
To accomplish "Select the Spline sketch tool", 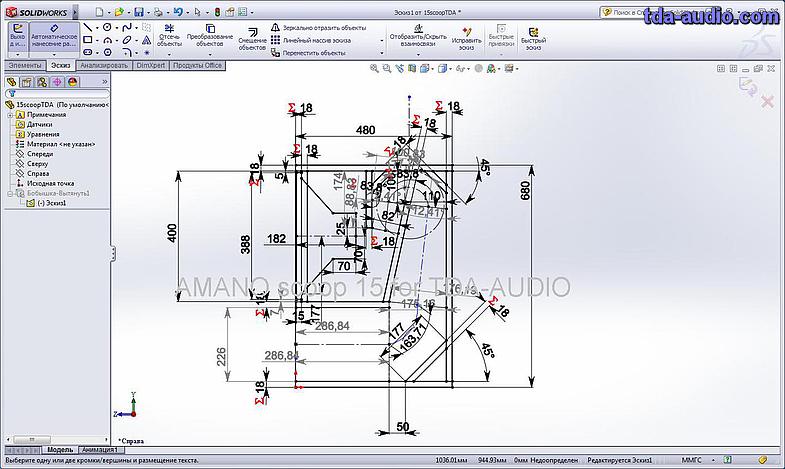I will (x=127, y=28).
